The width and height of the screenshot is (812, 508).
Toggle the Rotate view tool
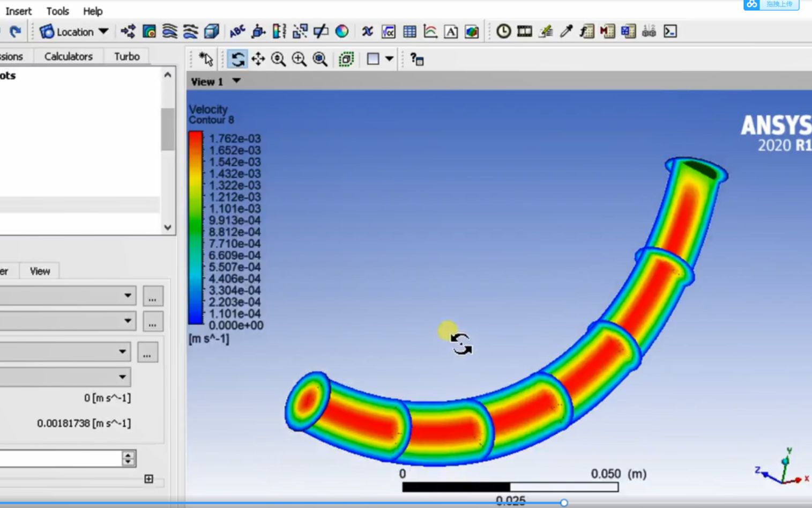tap(237, 59)
